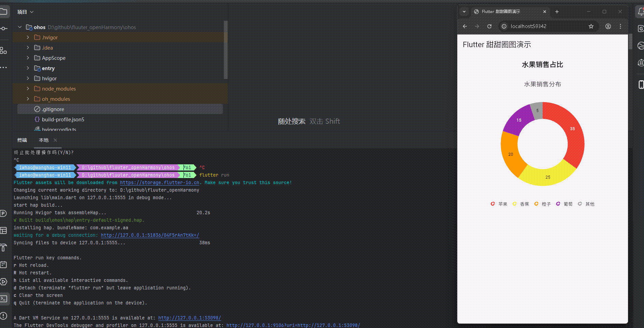Screen dimensions: 644x328
Task: Click the orange 20 donut segment
Action: pyautogui.click(x=511, y=154)
